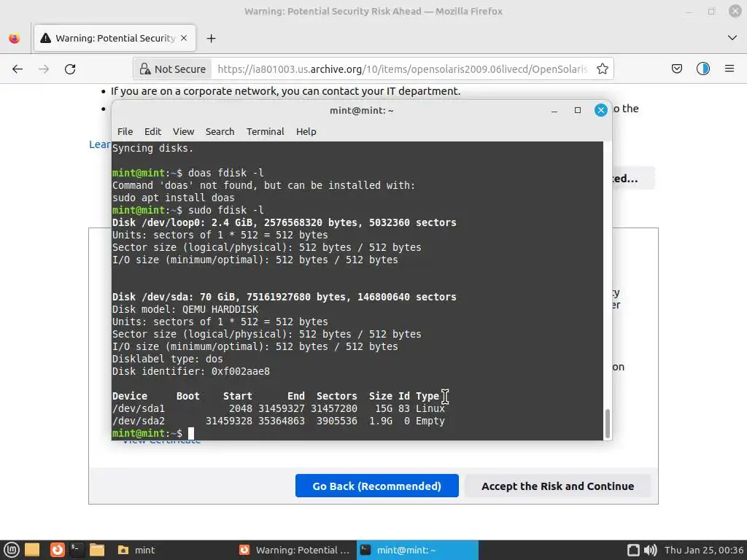The width and height of the screenshot is (747, 560).
Task: Click the /dev/sda2 partition row
Action: tap(279, 421)
